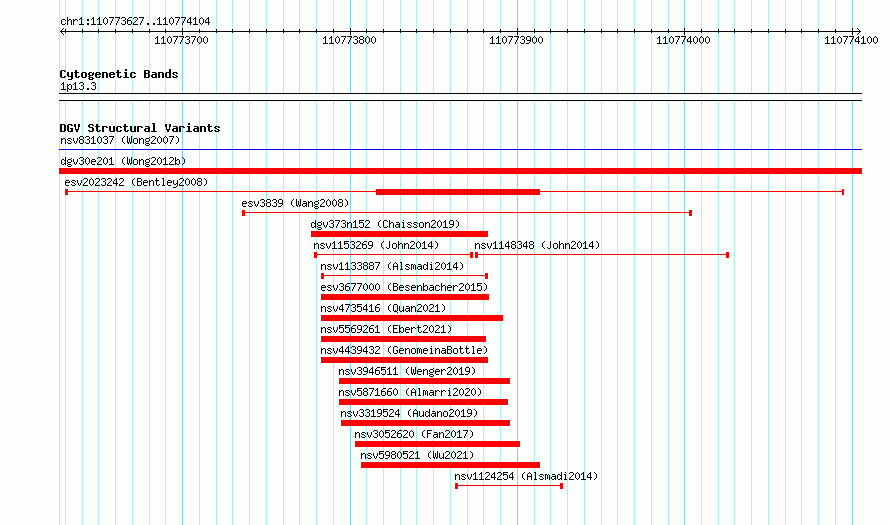
Task: Click the left arrow on coordinate ruler
Action: tap(62, 32)
